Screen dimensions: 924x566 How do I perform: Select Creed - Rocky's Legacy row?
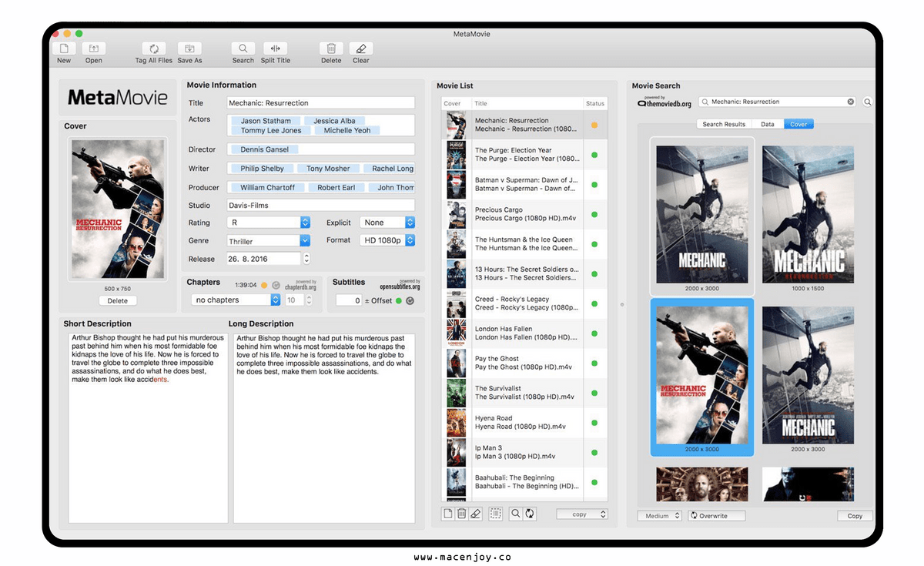(x=524, y=303)
